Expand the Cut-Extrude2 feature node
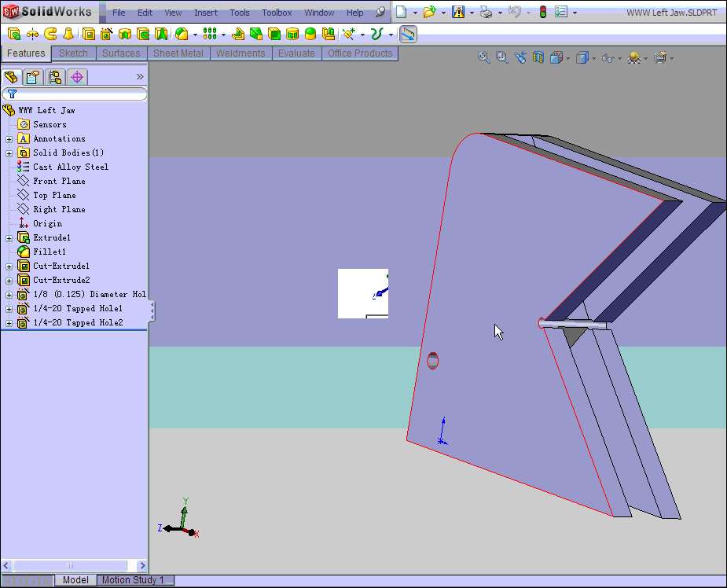This screenshot has width=727, height=588. tap(9, 281)
